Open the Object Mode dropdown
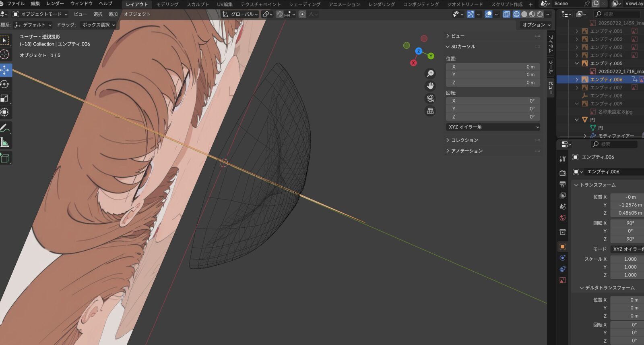Screen dimensions: 644x345 point(40,14)
